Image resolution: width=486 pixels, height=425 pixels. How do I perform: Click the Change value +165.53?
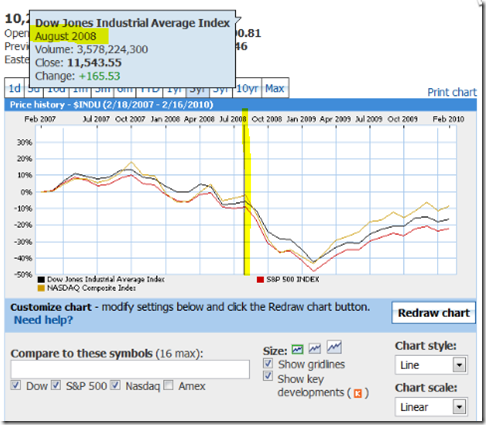[99, 76]
